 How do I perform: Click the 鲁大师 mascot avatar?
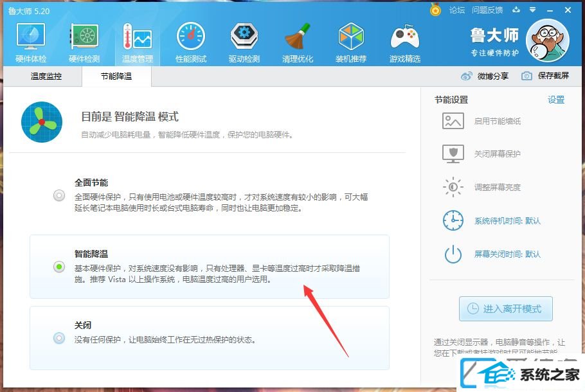click(x=547, y=40)
